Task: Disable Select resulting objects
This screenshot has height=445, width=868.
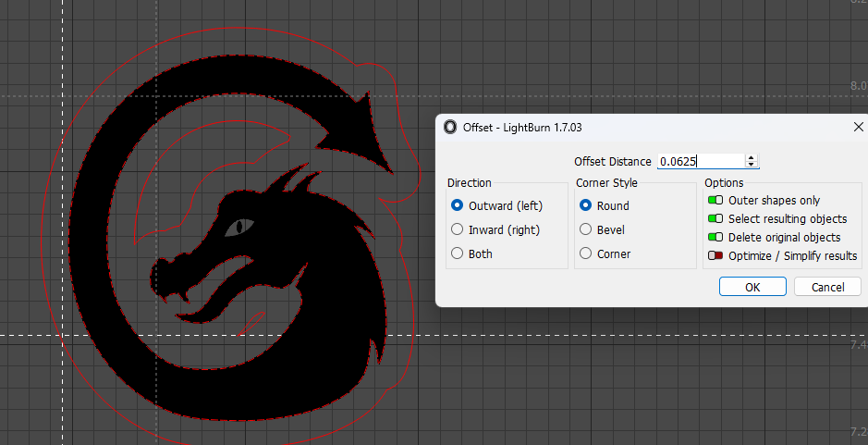Action: [715, 218]
